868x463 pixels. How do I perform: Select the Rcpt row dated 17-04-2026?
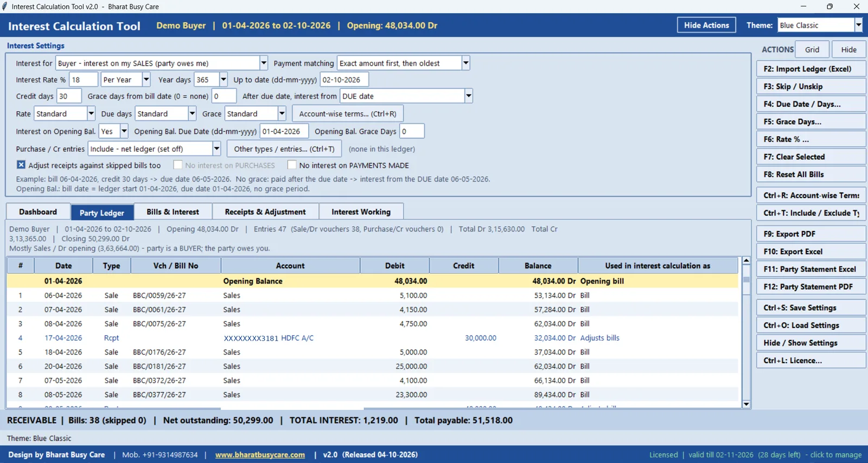[x=372, y=338]
